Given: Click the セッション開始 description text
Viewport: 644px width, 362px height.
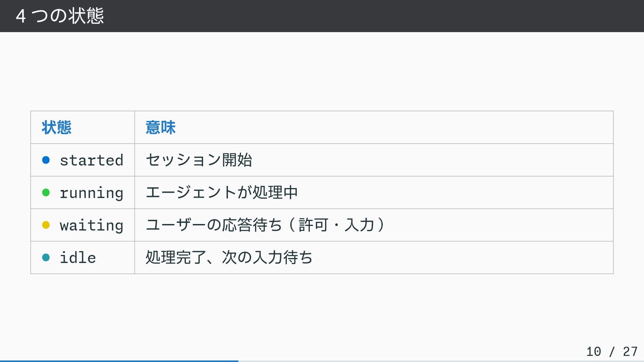Looking at the screenshot, I should click(199, 160).
